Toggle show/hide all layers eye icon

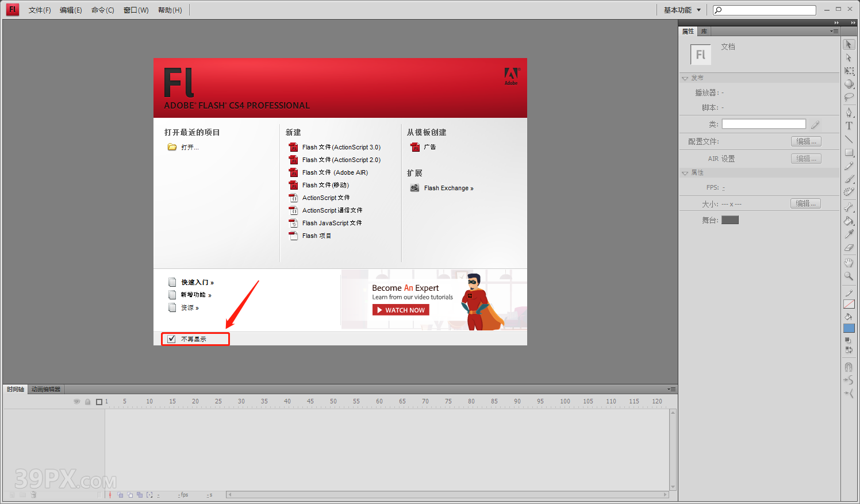(76, 402)
